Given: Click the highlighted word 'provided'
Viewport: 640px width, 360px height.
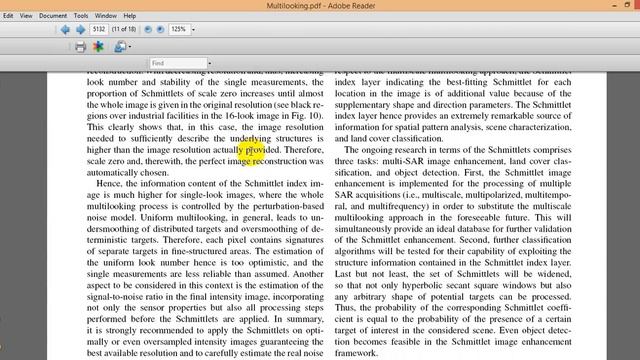Looking at the screenshot, I should click(263, 150).
